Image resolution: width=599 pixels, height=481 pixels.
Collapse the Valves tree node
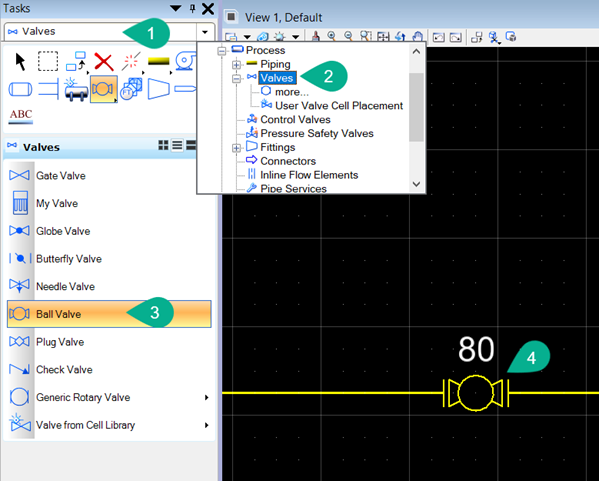pos(236,79)
